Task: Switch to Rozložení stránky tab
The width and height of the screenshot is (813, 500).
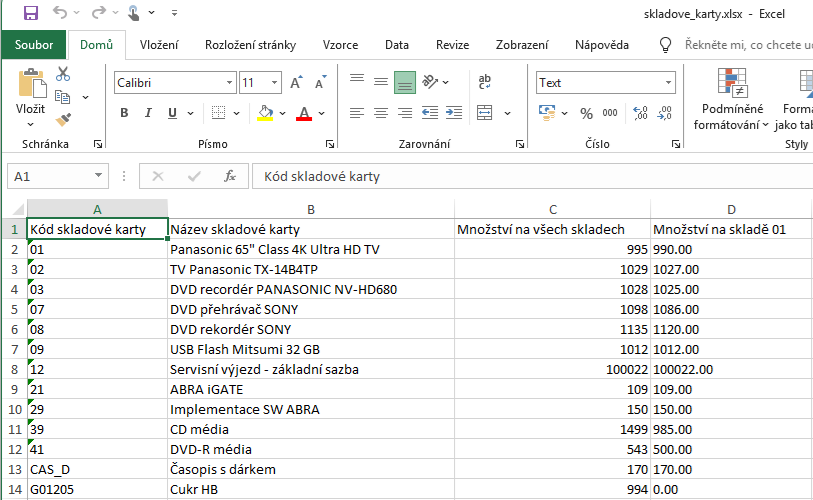Action: [x=250, y=45]
